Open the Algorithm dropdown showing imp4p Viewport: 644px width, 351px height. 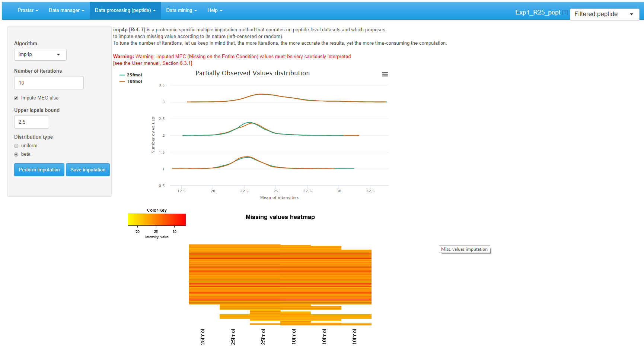coord(40,54)
